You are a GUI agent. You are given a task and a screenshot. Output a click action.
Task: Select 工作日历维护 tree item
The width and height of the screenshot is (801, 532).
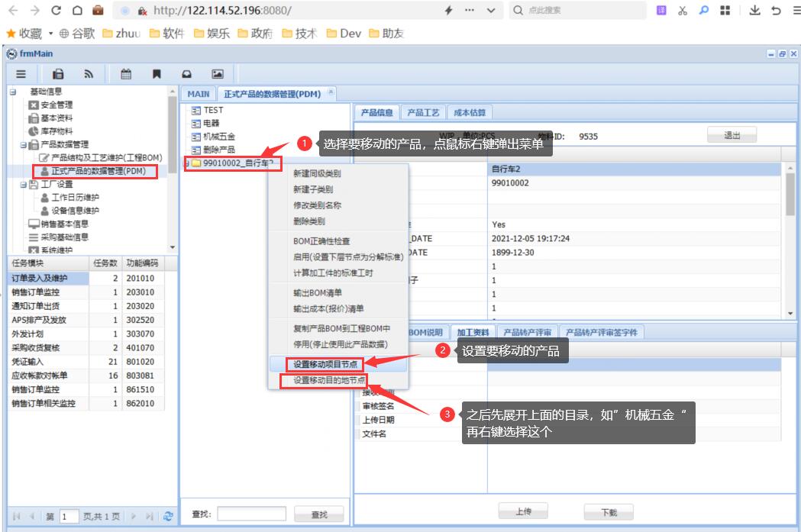(x=75, y=198)
